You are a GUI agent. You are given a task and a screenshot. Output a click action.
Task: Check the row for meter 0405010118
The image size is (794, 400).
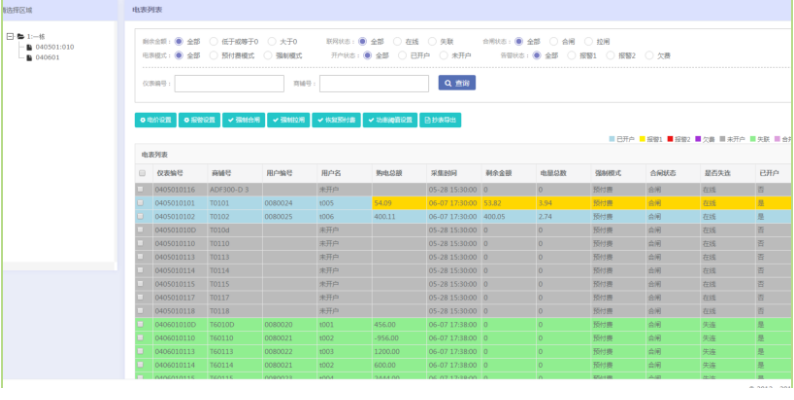141,311
